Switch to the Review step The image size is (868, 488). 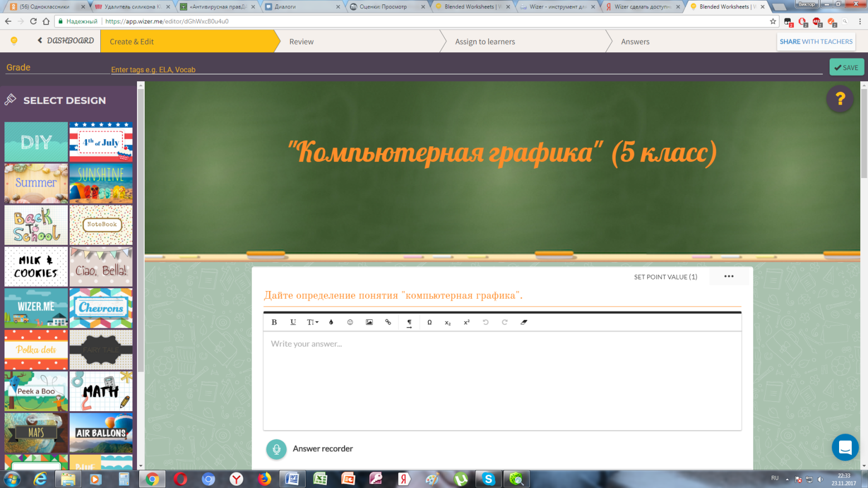coord(301,42)
